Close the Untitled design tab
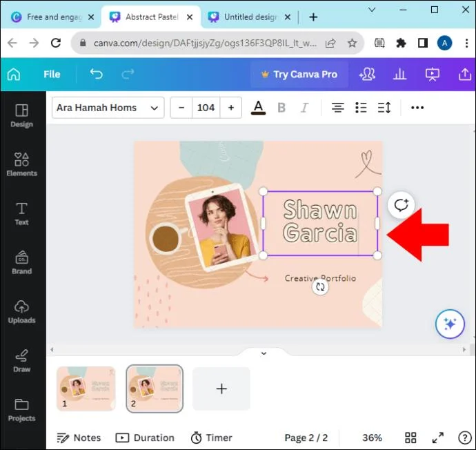 287,17
